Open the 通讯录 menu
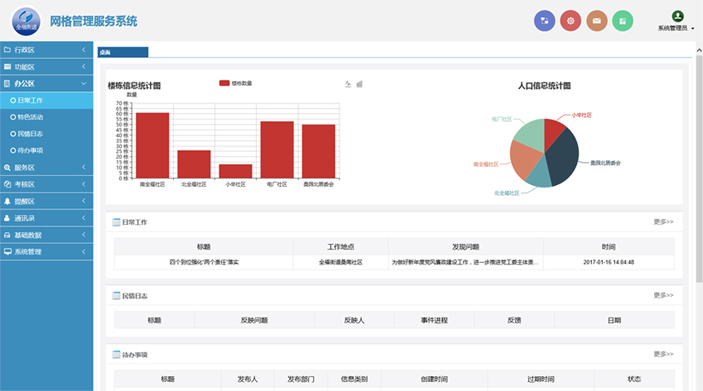The width and height of the screenshot is (703, 391). [47, 218]
